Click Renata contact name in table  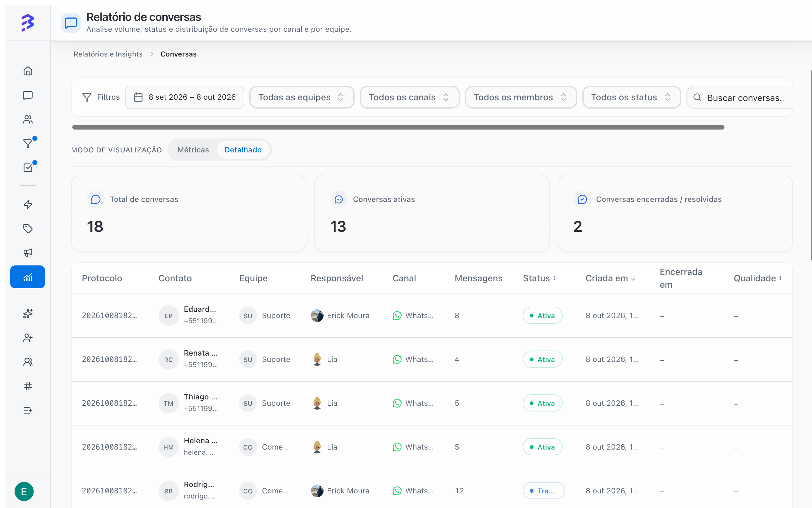[201, 353]
